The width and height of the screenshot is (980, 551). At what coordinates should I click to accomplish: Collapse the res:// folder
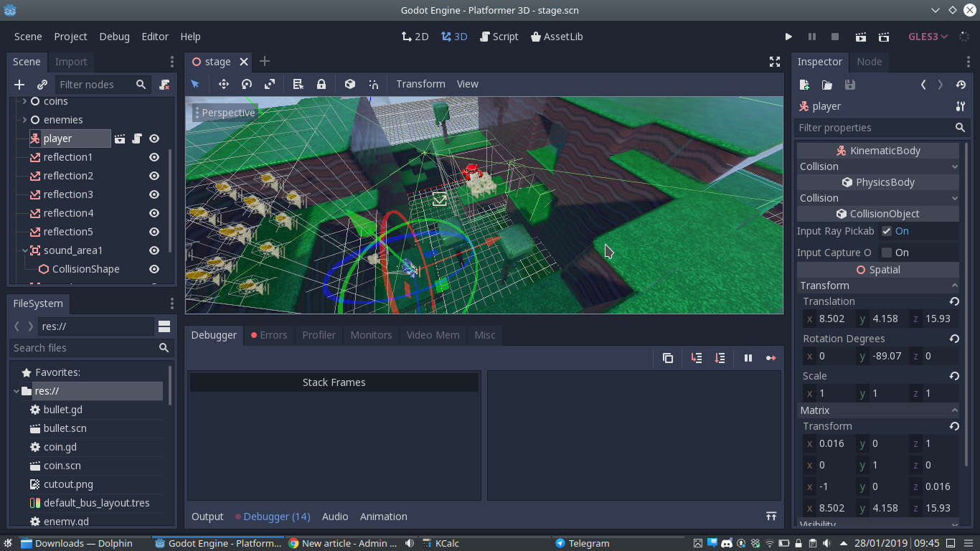17,391
